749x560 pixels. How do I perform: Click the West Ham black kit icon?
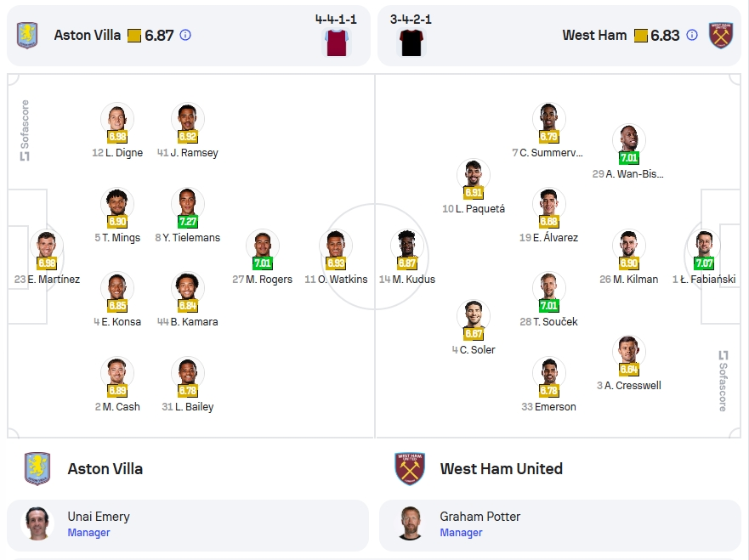click(x=411, y=42)
